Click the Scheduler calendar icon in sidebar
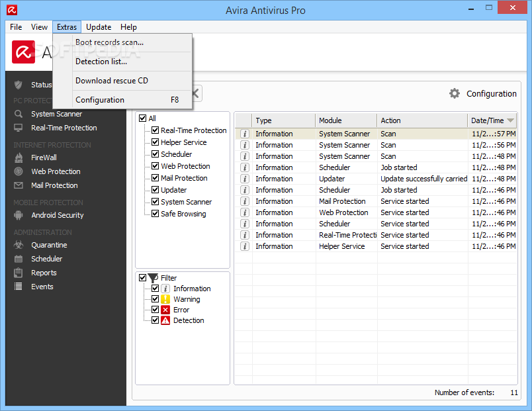Image resolution: width=532 pixels, height=411 pixels. click(19, 259)
